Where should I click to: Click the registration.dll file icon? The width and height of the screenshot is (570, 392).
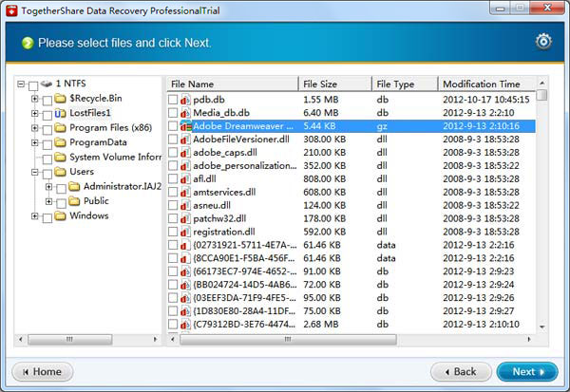[x=185, y=232]
